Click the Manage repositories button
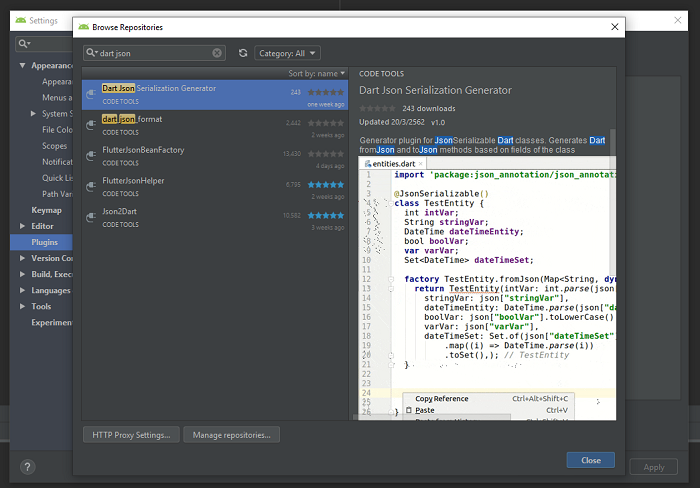The width and height of the screenshot is (700, 488). [232, 435]
